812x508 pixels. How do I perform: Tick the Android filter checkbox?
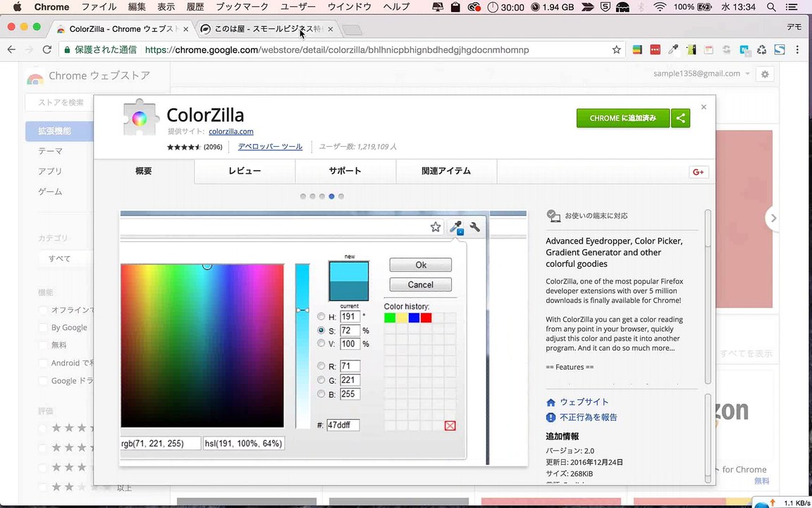[44, 363]
